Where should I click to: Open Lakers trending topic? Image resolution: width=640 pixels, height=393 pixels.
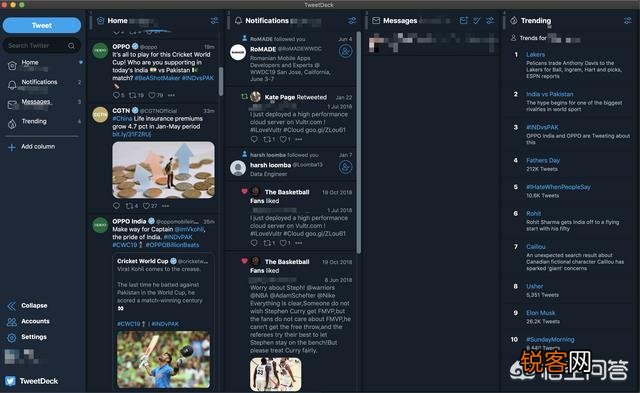click(x=535, y=54)
